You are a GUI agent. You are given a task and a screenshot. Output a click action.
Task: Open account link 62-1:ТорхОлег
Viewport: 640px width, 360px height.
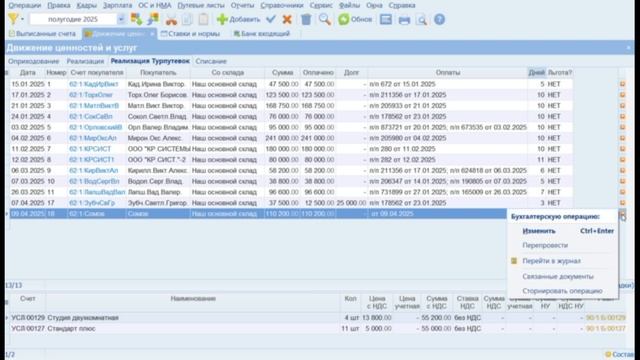pos(91,95)
